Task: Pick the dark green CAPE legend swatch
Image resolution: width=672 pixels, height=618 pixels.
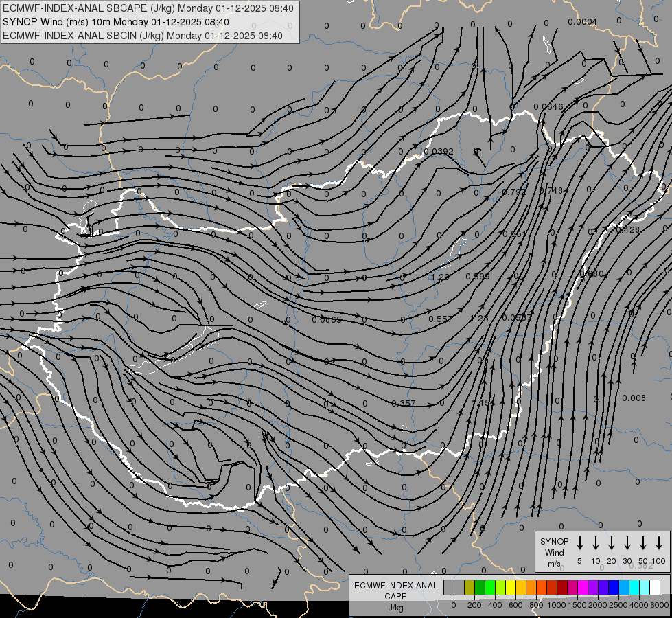Action: click(x=480, y=587)
